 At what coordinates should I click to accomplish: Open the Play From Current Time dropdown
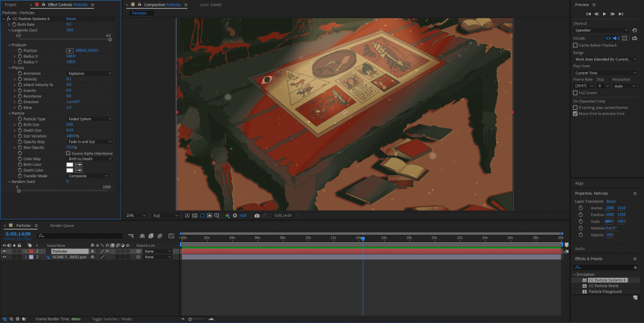click(x=605, y=73)
